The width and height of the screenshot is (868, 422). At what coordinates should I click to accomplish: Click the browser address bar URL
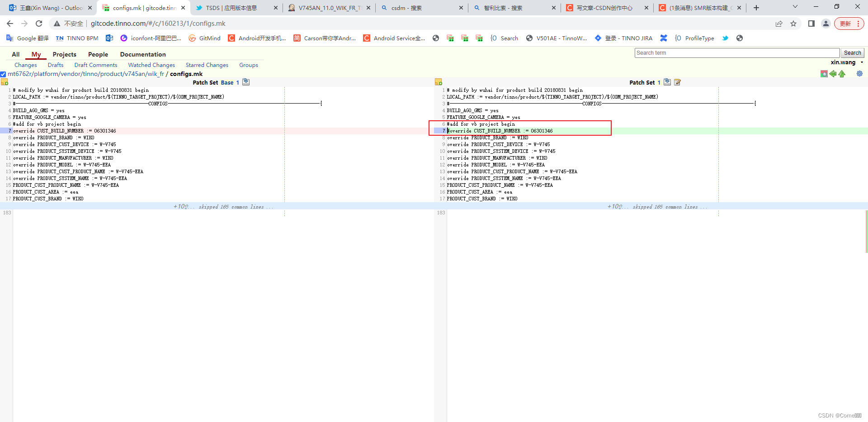point(158,24)
